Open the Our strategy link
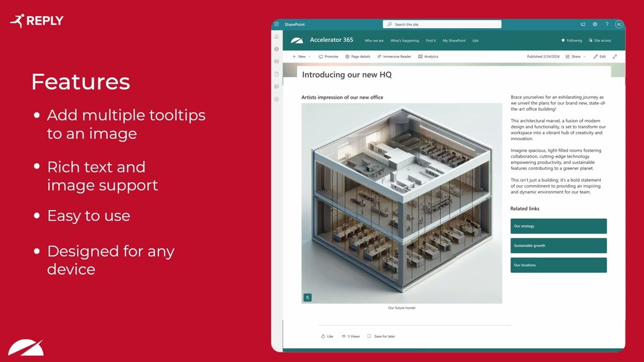The height and width of the screenshot is (362, 644). pyautogui.click(x=558, y=226)
